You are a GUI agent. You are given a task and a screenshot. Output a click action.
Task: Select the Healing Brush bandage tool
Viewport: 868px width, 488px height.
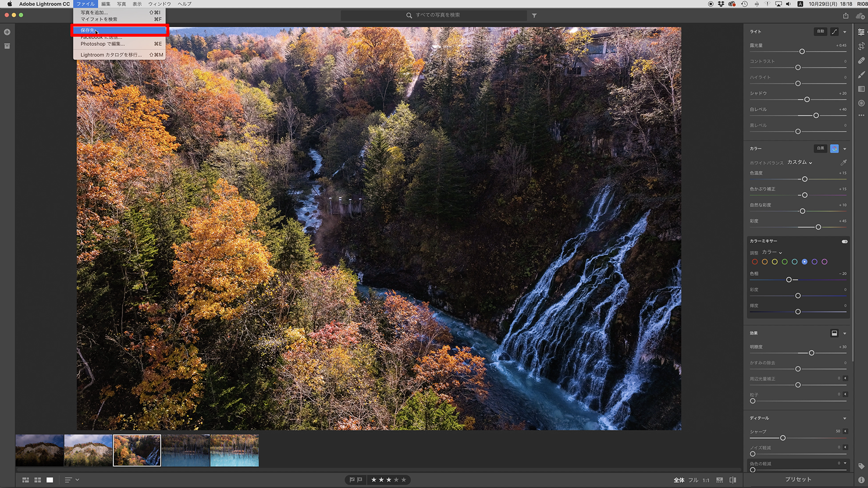point(861,60)
